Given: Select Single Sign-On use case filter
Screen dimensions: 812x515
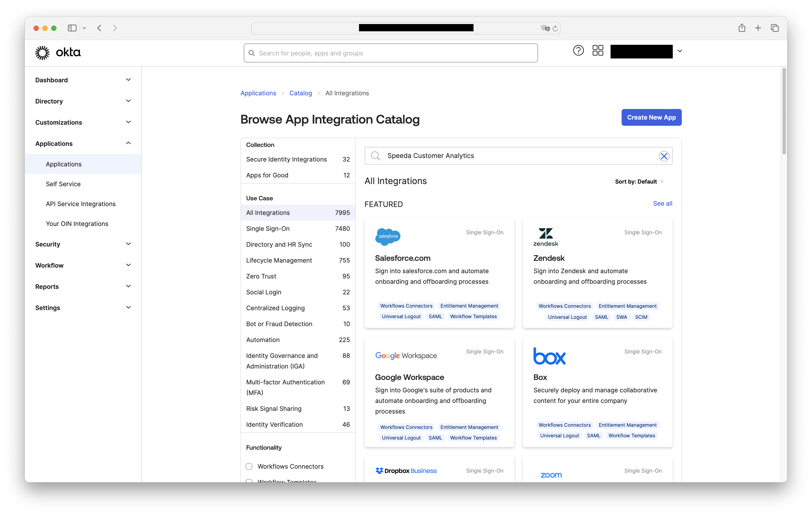Looking at the screenshot, I should 267,228.
